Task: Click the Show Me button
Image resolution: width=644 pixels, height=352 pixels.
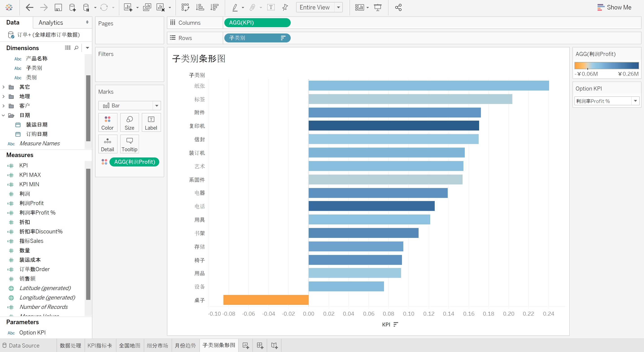Action: [x=614, y=7]
